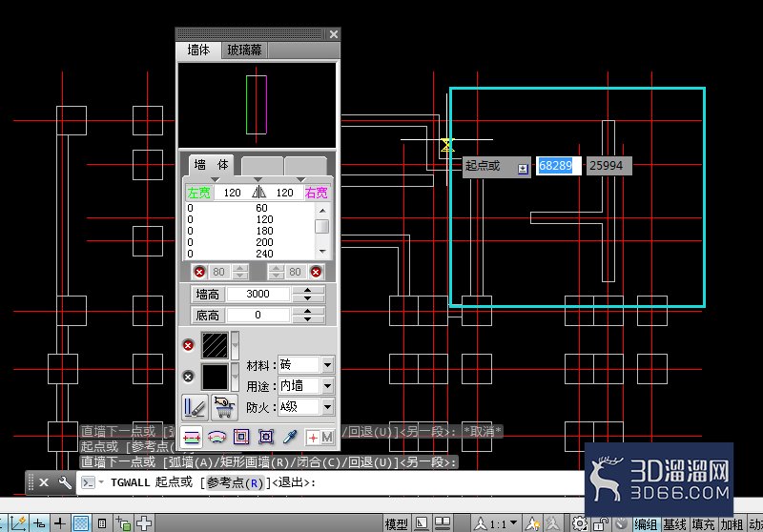Click the center-split mirror width icon

[x=258, y=193]
